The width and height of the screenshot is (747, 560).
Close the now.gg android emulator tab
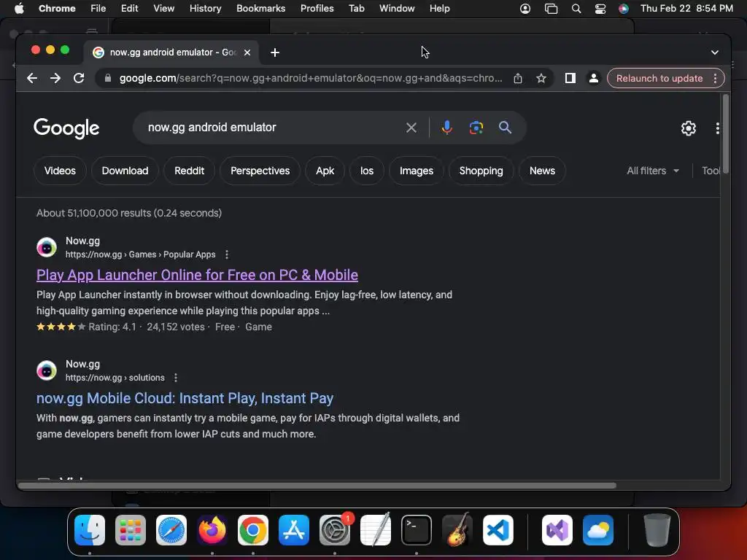(x=247, y=52)
